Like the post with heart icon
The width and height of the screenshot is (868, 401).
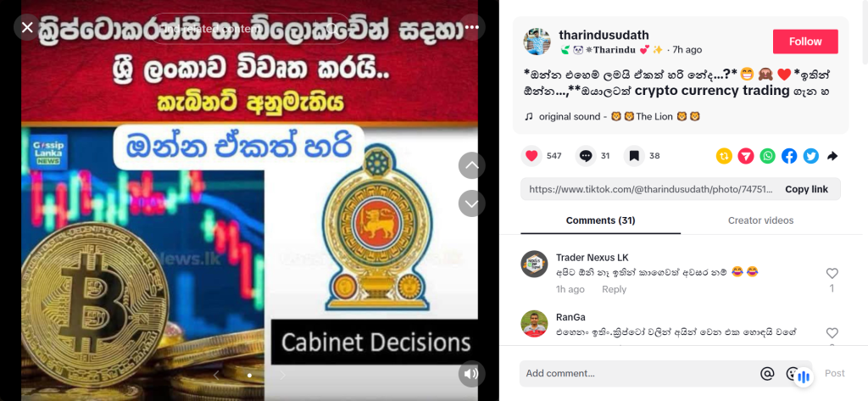tap(531, 156)
